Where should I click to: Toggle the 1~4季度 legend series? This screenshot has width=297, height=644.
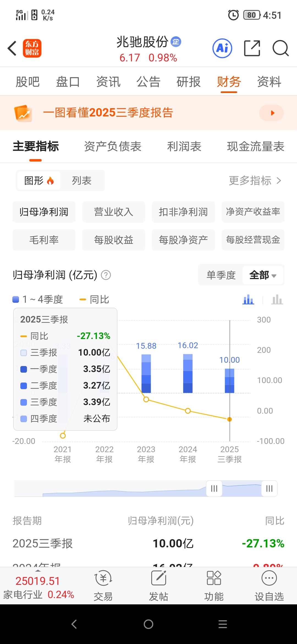pos(38,299)
